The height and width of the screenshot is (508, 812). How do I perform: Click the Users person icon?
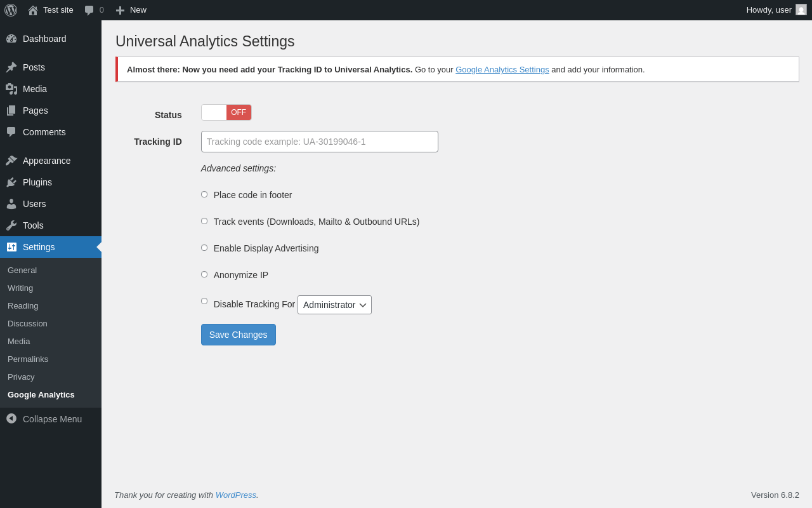click(11, 204)
